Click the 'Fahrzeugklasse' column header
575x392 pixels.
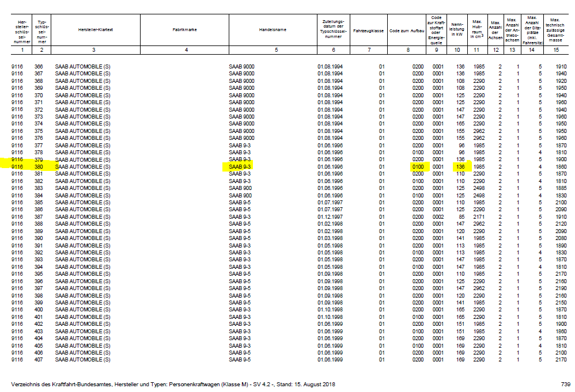(368, 31)
